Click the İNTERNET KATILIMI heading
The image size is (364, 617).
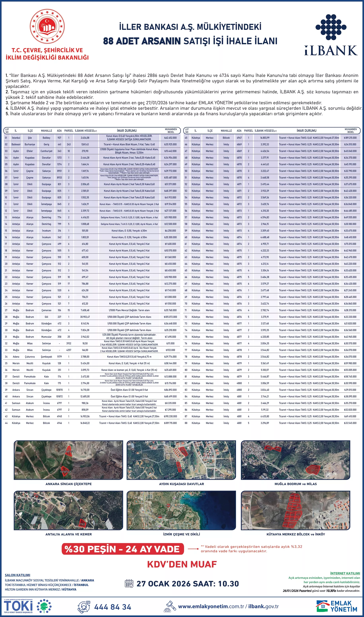pyautogui.click(x=345, y=573)
